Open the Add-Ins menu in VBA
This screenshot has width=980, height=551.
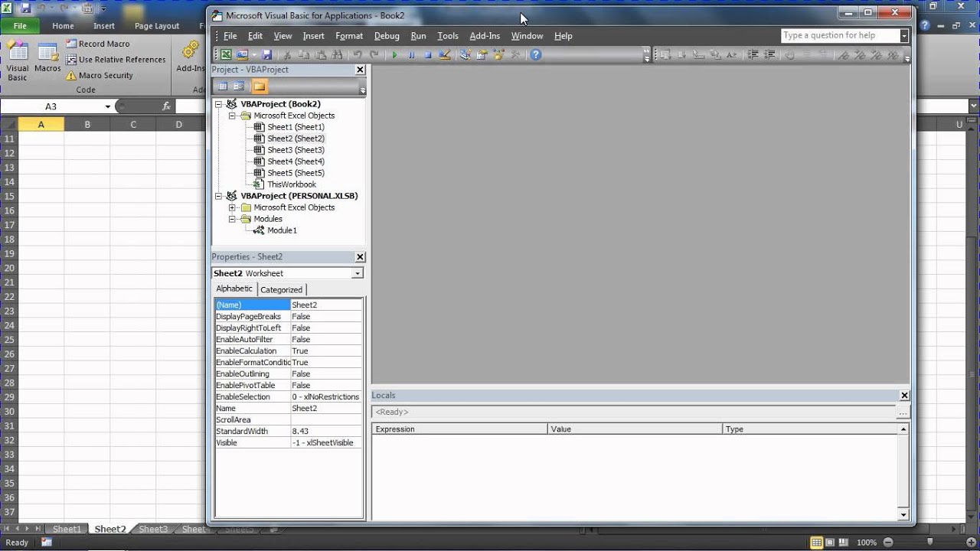coord(485,36)
